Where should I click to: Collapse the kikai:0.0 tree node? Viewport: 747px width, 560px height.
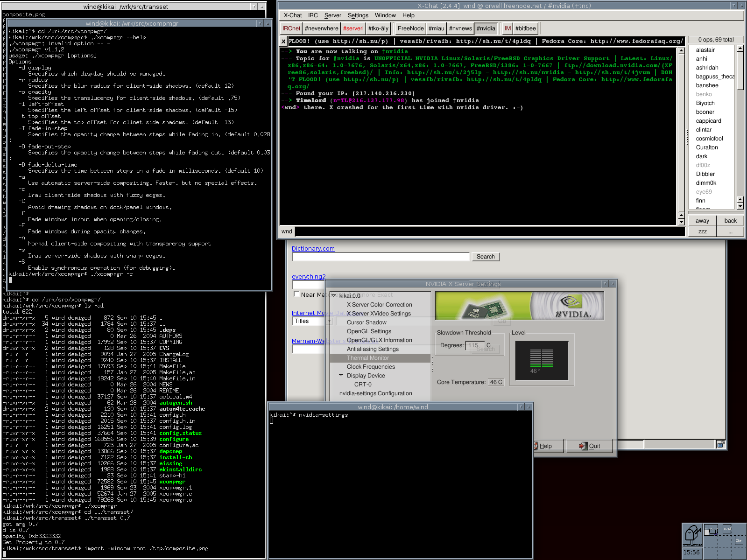pos(334,295)
